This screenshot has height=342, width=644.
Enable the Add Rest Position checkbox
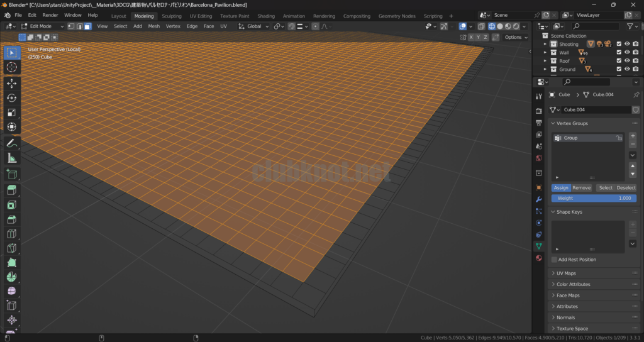click(x=554, y=260)
